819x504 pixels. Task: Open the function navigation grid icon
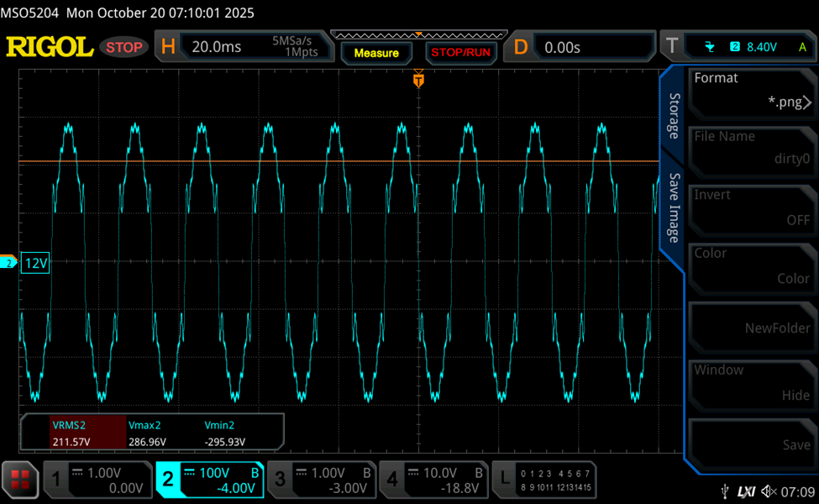[20, 480]
